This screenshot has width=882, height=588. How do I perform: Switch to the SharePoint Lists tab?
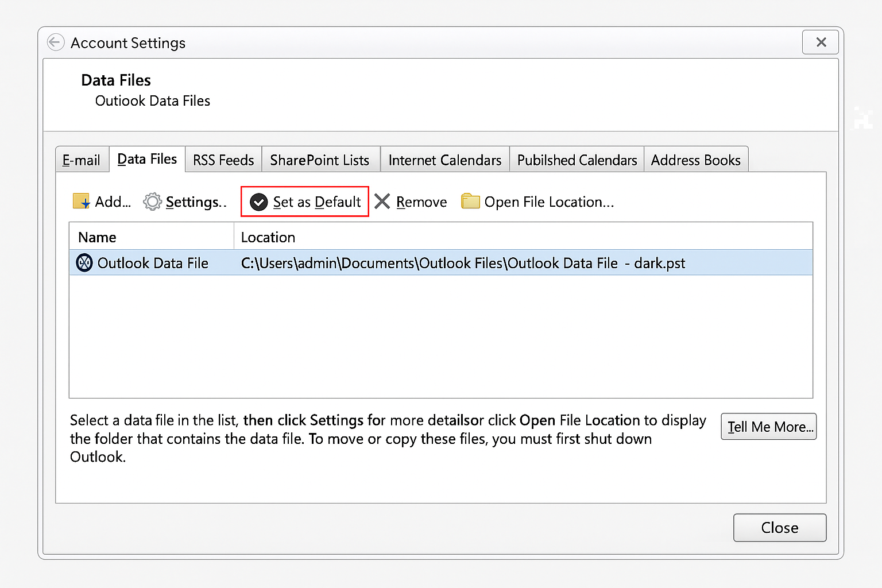click(x=320, y=160)
